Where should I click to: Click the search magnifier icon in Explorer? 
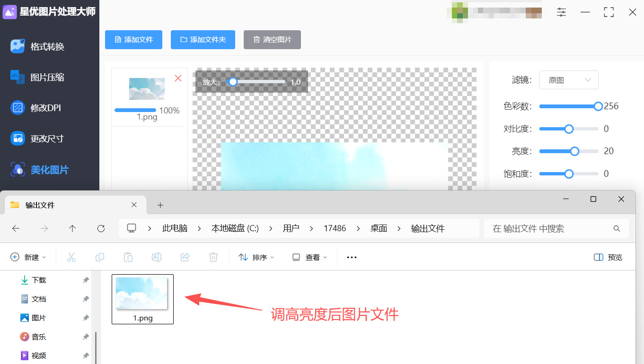pyautogui.click(x=617, y=228)
